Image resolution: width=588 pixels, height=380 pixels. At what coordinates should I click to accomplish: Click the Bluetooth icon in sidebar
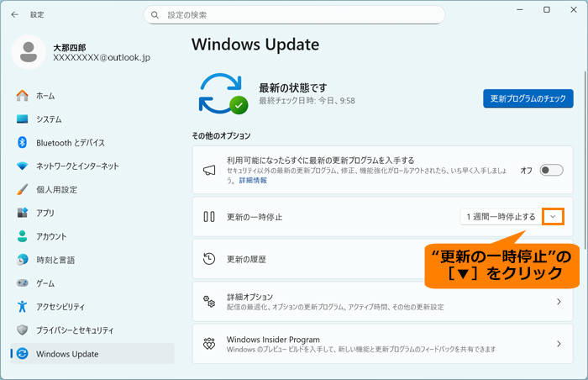[22, 142]
